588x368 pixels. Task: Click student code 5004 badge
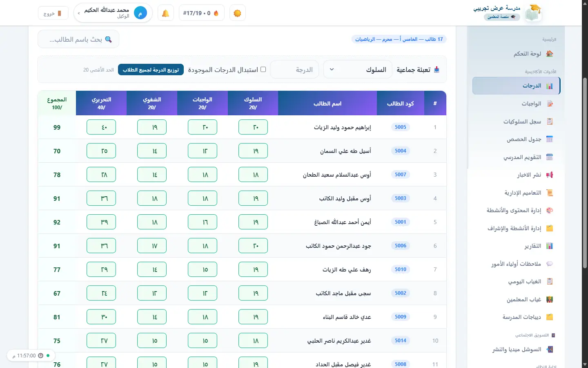pos(401,151)
